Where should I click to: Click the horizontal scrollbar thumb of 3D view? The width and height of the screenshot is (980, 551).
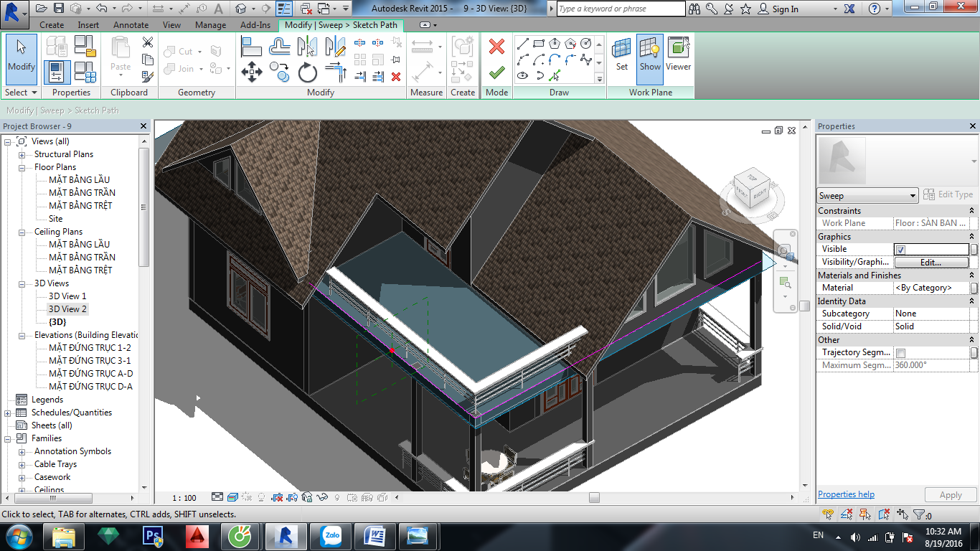(x=594, y=497)
